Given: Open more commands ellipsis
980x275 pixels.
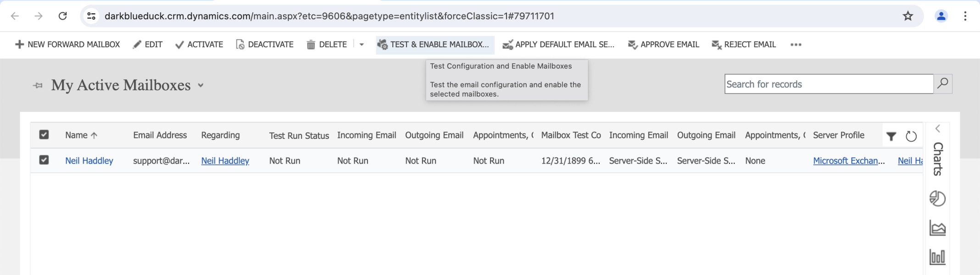Looking at the screenshot, I should click(796, 44).
